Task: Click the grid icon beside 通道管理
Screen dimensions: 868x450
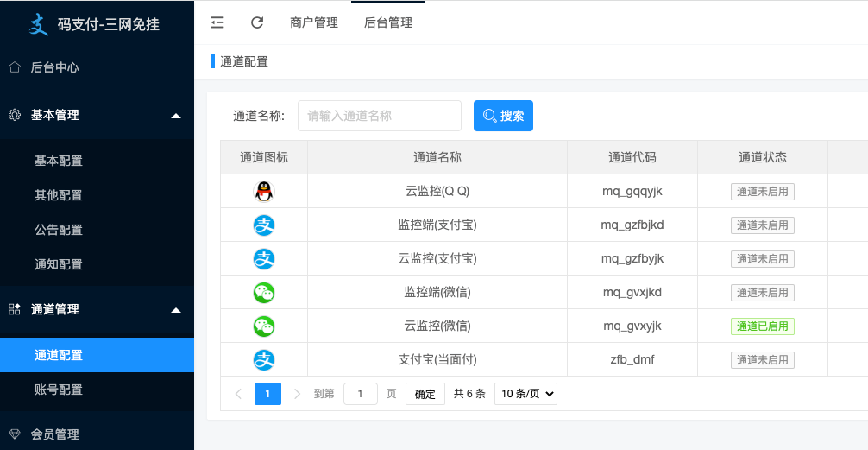Action: 15,309
